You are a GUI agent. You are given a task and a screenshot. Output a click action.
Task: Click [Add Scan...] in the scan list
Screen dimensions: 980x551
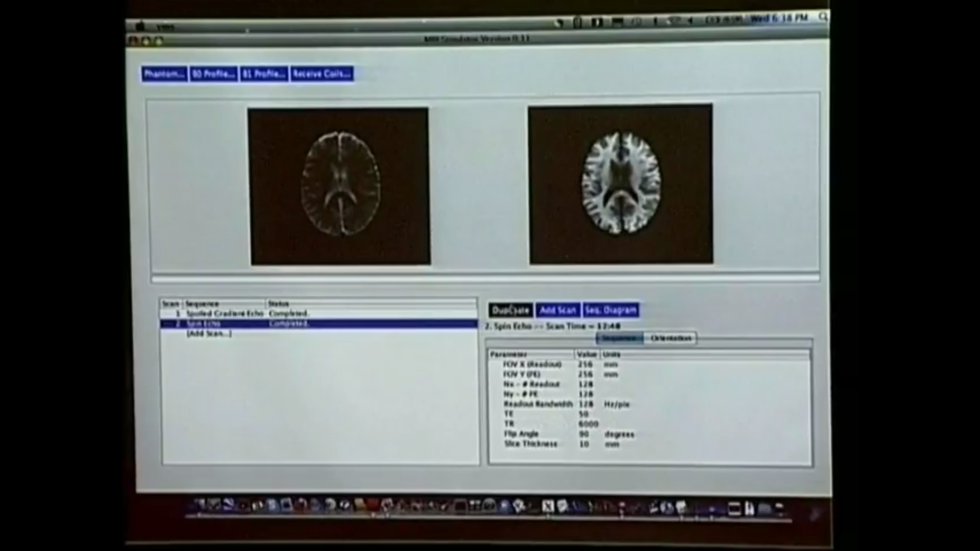[209, 333]
